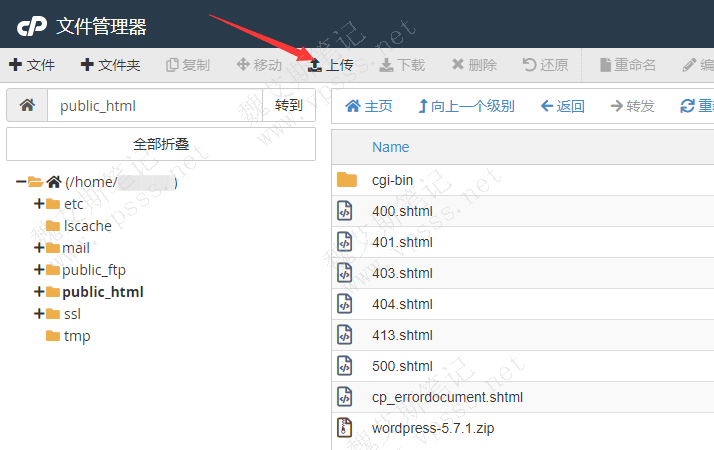Click the 转发 forward link

click(x=632, y=106)
